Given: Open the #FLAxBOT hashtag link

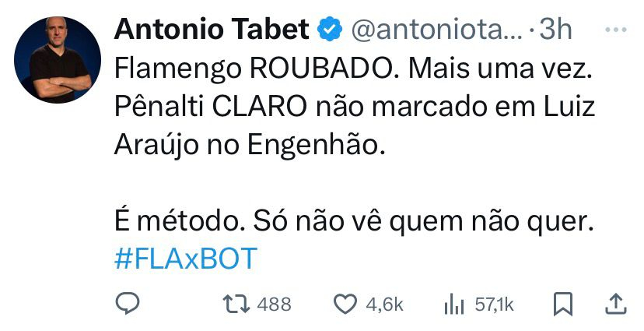Looking at the screenshot, I should tap(186, 259).
